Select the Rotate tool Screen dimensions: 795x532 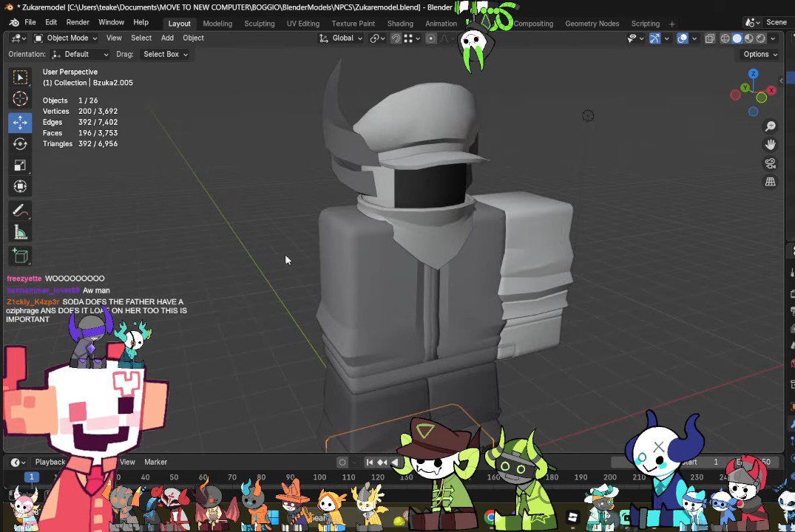(20, 144)
